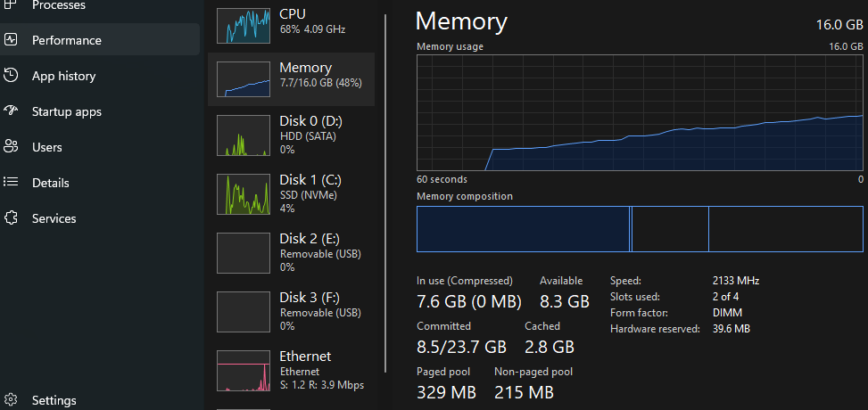This screenshot has width=868, height=410.
Task: Select Disk 3 (F:) removable drive
Action: [291, 312]
